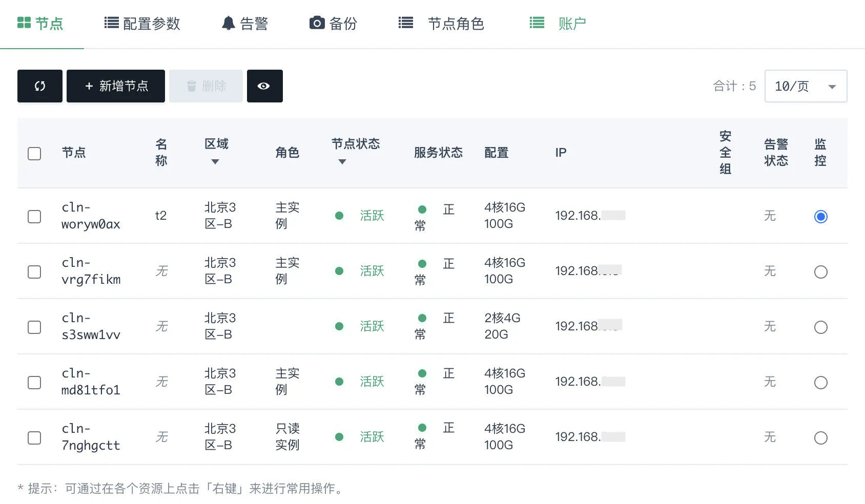Open the 10/页 page size dropdown
The height and width of the screenshot is (504, 865).
pyautogui.click(x=806, y=86)
